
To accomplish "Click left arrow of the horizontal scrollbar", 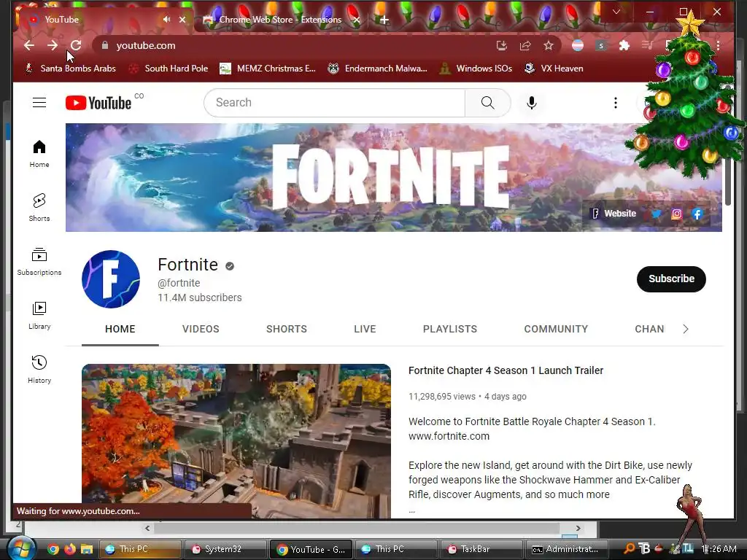I will [147, 528].
